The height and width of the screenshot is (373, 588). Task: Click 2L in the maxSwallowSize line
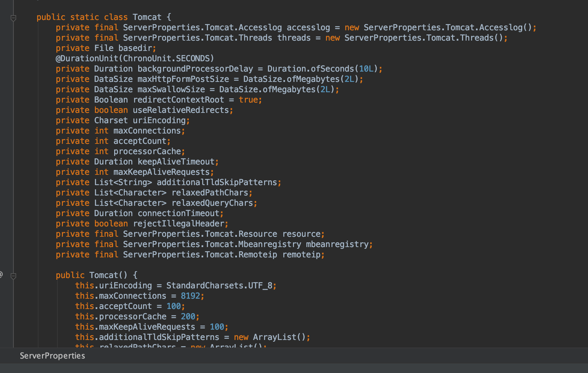coord(325,89)
